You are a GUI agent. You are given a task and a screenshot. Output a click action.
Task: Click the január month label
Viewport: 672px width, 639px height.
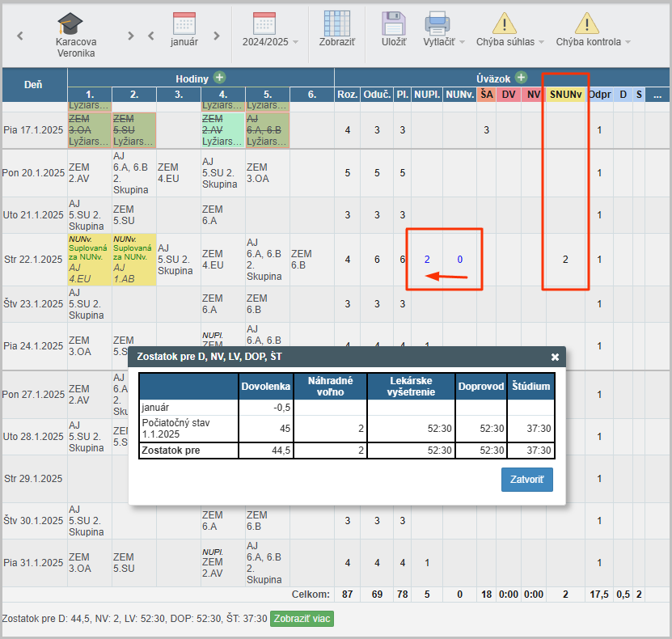pos(184,42)
